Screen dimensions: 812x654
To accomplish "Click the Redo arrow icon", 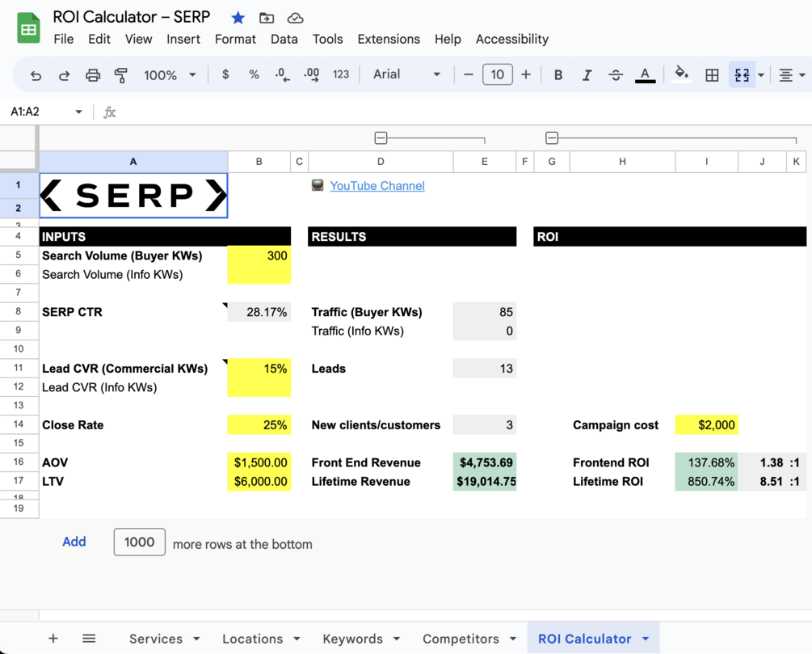I will [x=64, y=76].
